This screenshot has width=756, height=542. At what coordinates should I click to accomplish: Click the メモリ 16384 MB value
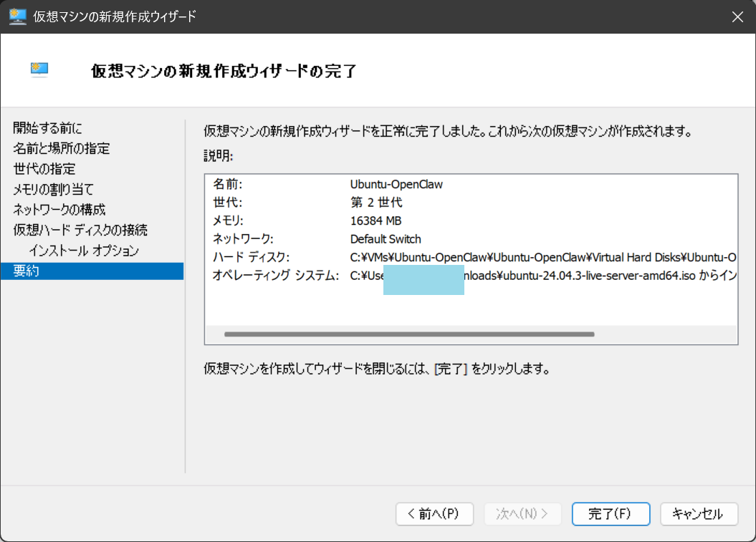coord(375,221)
